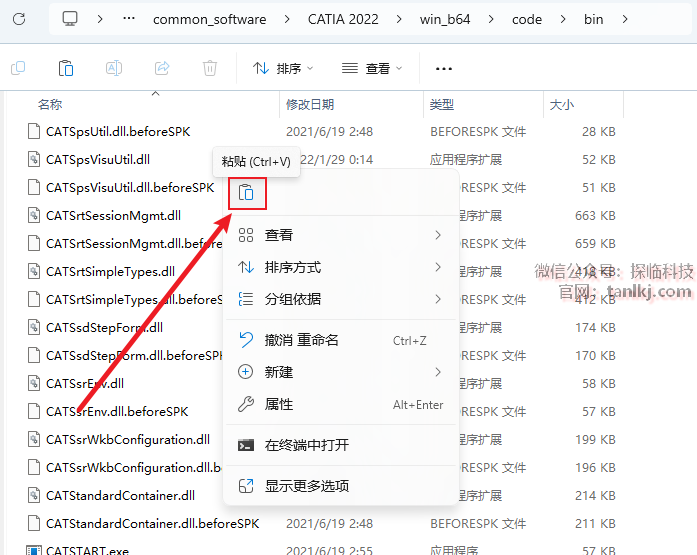The height and width of the screenshot is (555, 697).
Task: Click the 211 KB size cell
Action: [x=595, y=523]
